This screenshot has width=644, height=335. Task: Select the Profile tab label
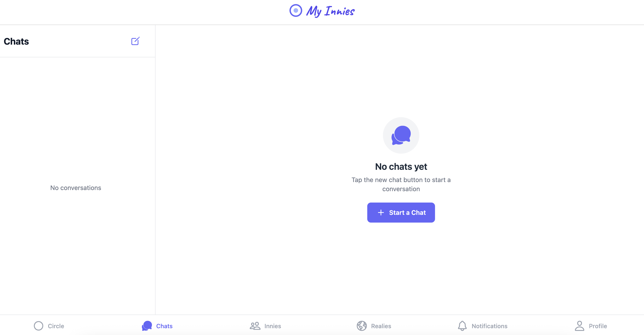point(598,326)
